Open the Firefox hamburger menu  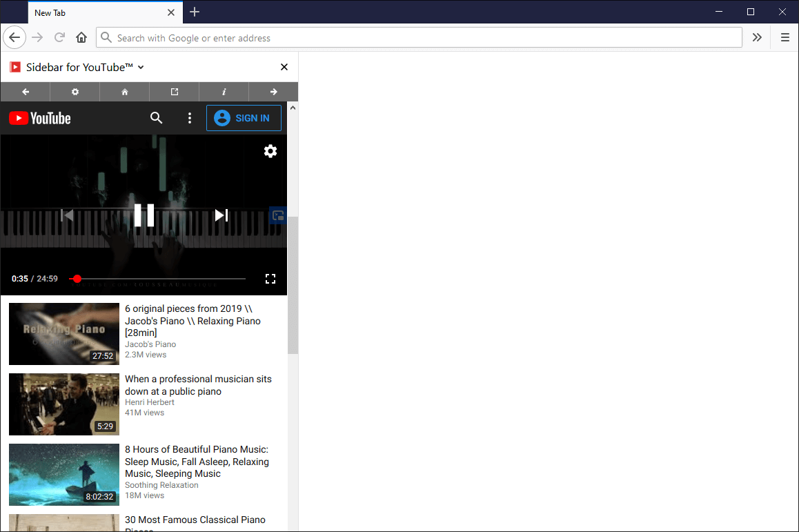point(785,38)
